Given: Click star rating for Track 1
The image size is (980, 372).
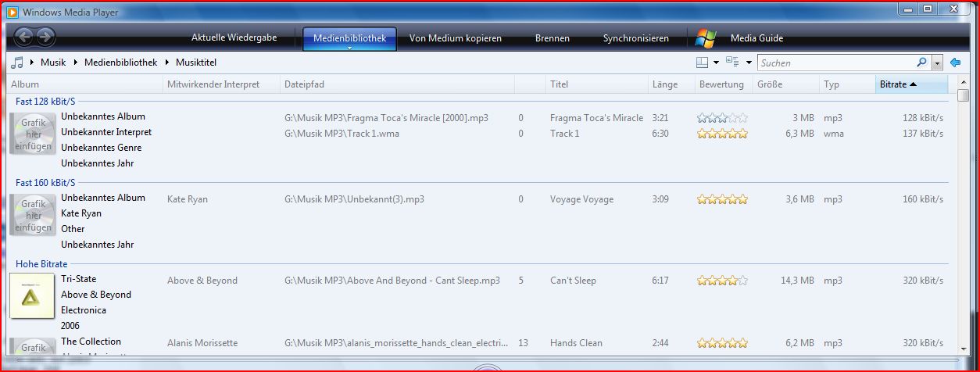Looking at the screenshot, I should point(722,134).
